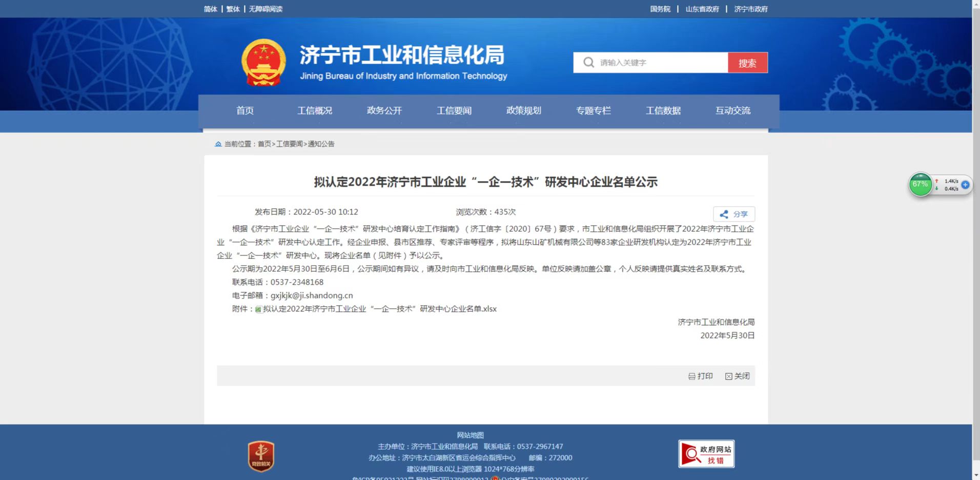Click the share icon on the notice
This screenshot has width=980, height=480.
[724, 214]
